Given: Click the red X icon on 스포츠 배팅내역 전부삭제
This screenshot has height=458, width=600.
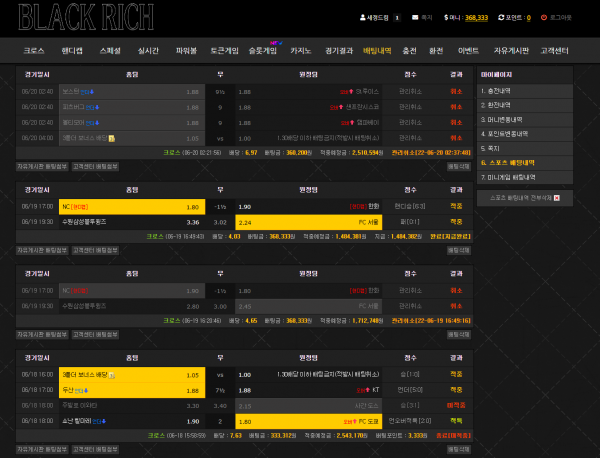Looking at the screenshot, I should coord(556,198).
